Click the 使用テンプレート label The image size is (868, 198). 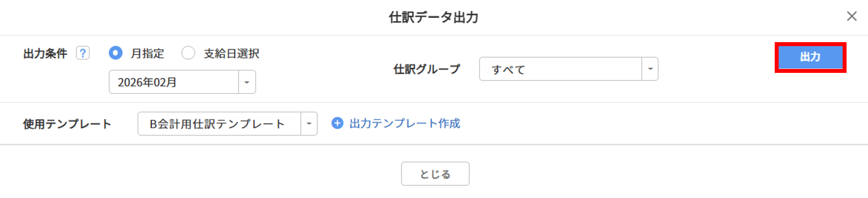click(x=67, y=124)
